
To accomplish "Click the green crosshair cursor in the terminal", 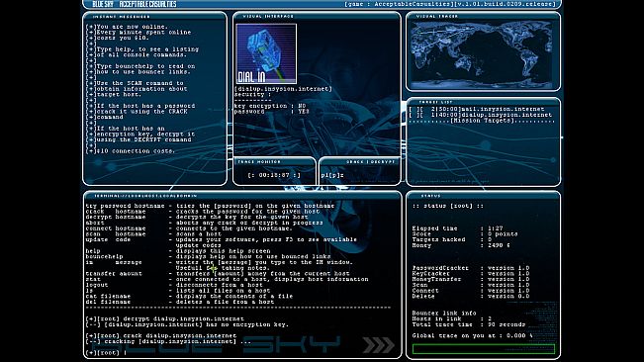I will pos(213,268).
